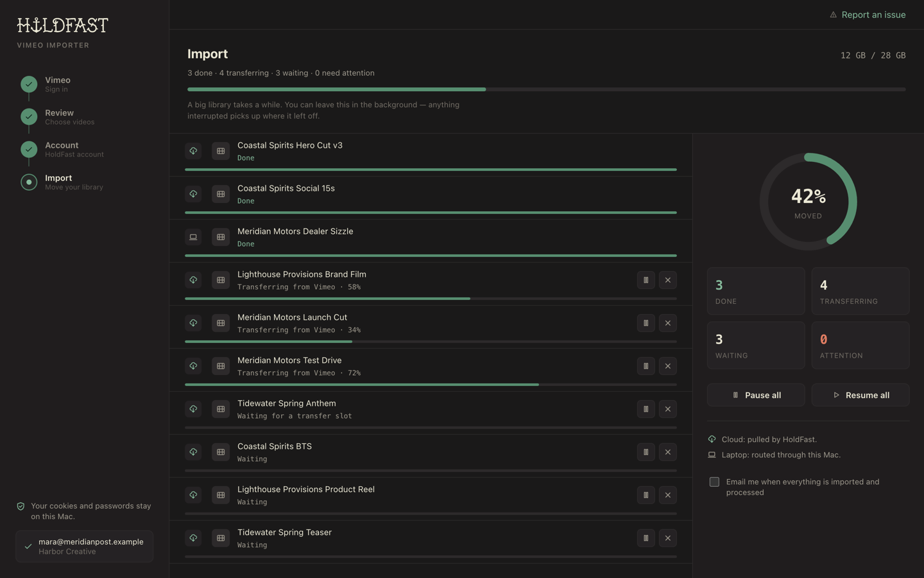
Task: Pause the Lighthouse Provisions Brand Film transfer
Action: coord(646,280)
